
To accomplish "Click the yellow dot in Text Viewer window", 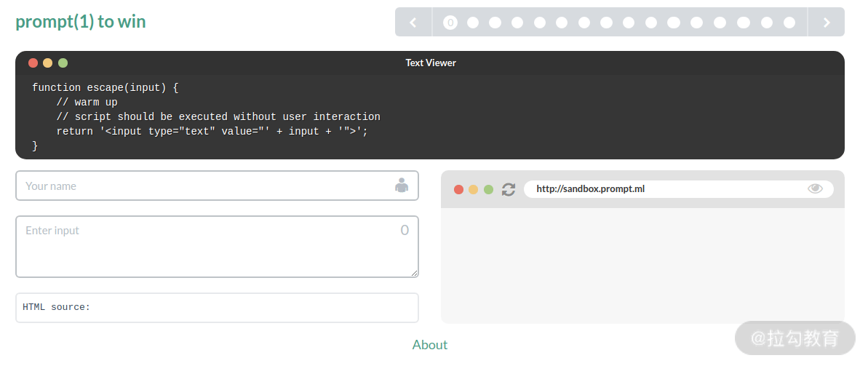I will [x=47, y=63].
